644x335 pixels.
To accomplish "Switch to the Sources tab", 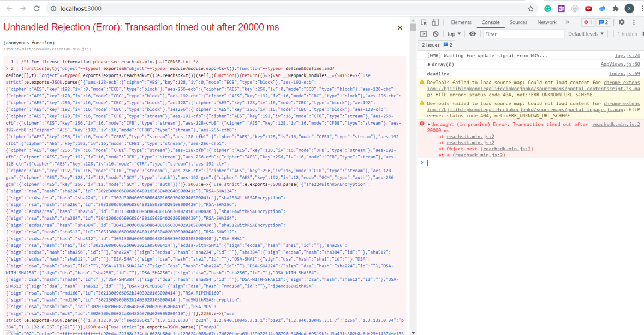I will (518, 22).
